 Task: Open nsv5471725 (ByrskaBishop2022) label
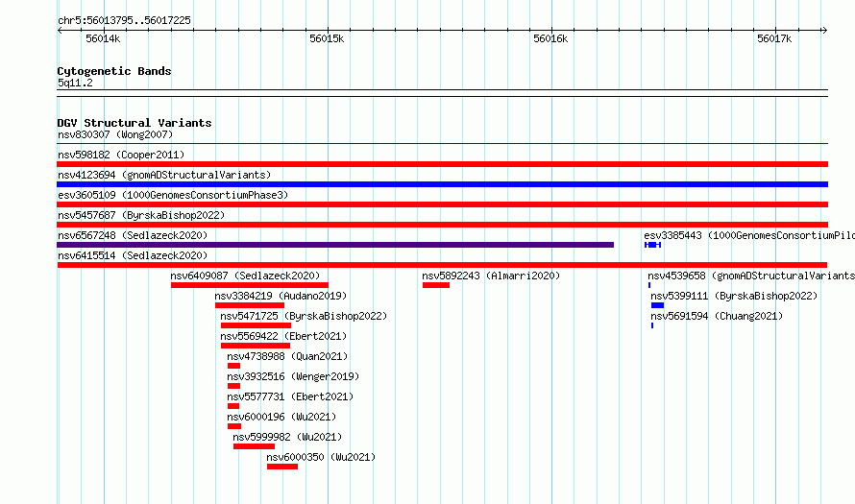(304, 316)
